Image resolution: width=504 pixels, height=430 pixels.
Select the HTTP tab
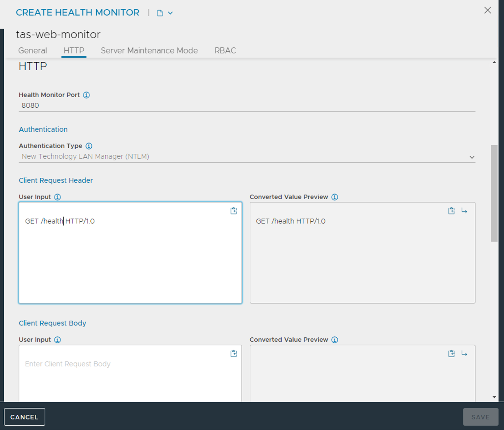(74, 50)
